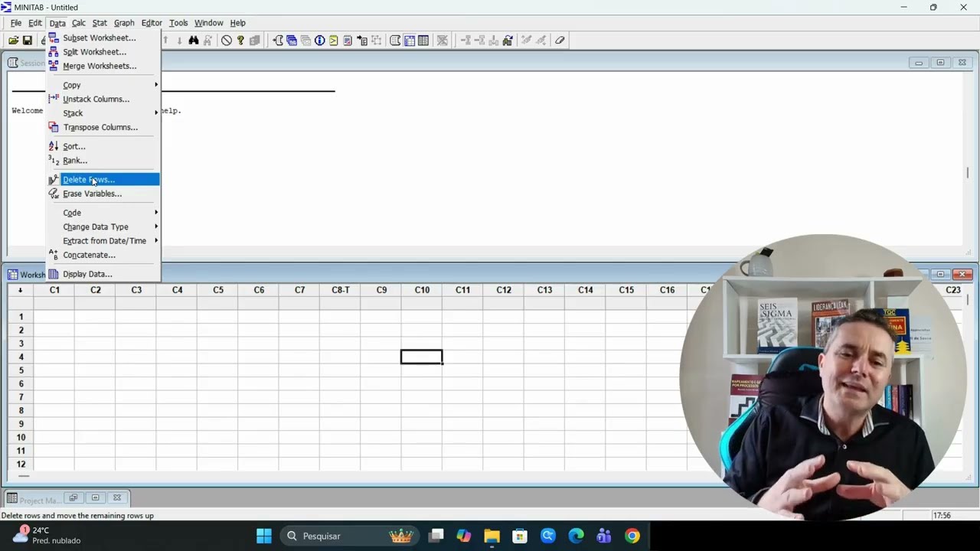Viewport: 980px width, 551px height.
Task: Click the C8-T column header
Action: click(x=341, y=290)
